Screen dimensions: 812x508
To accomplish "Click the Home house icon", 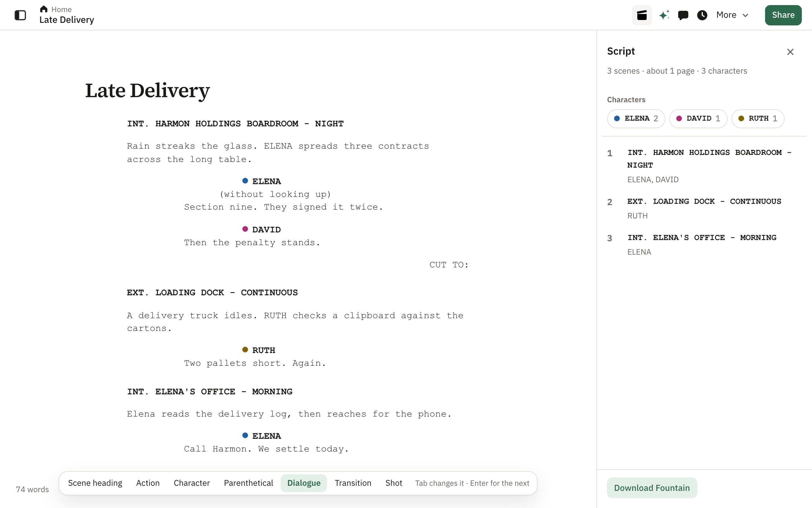I will (44, 9).
